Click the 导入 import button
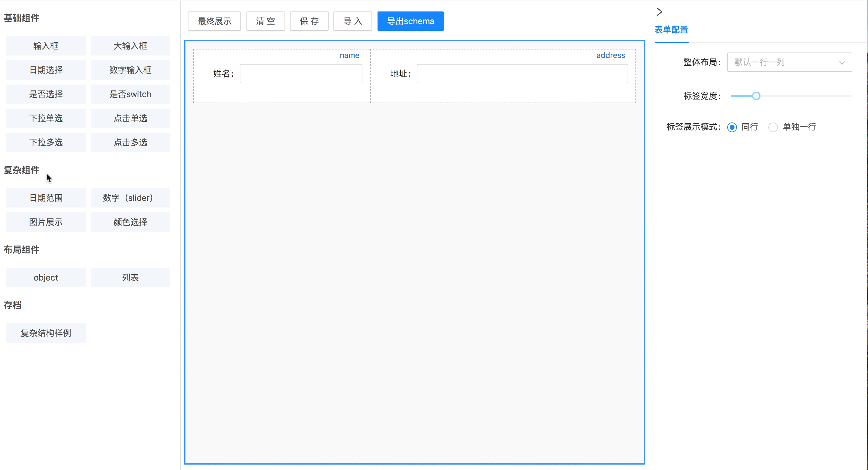Image resolution: width=868 pixels, height=470 pixels. pyautogui.click(x=352, y=21)
